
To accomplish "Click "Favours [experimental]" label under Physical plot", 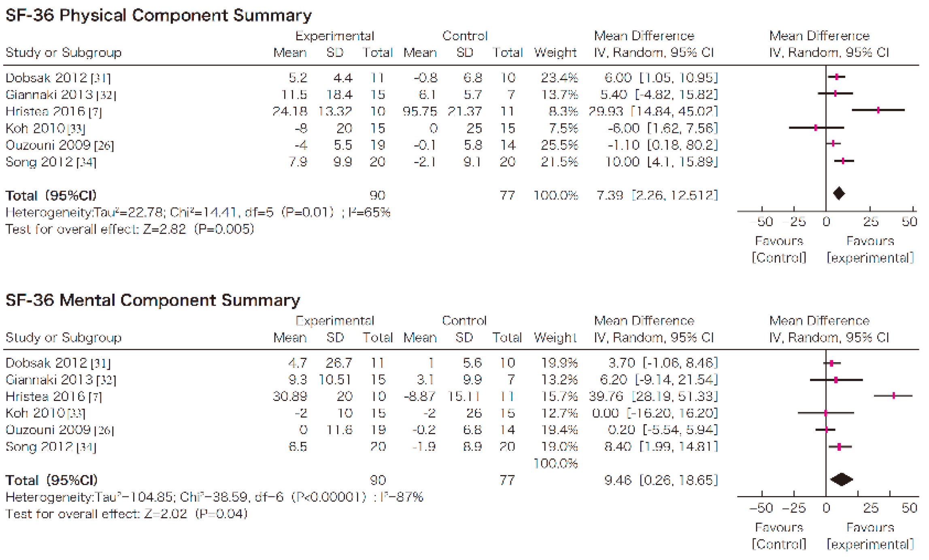I will pos(870,250).
